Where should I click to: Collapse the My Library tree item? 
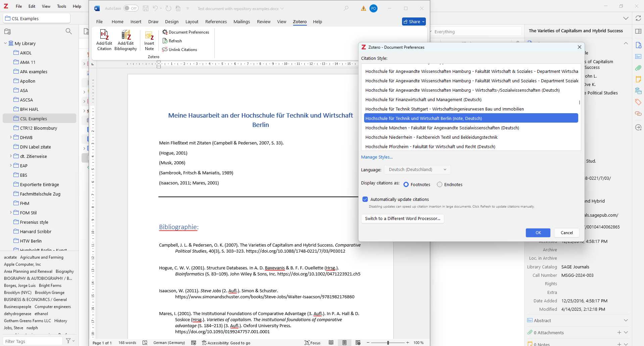pos(5,43)
